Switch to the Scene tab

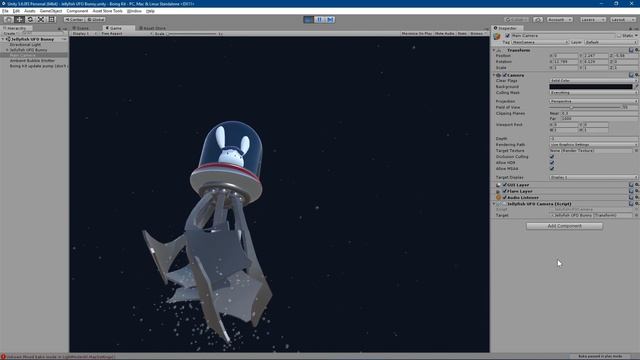pos(81,28)
